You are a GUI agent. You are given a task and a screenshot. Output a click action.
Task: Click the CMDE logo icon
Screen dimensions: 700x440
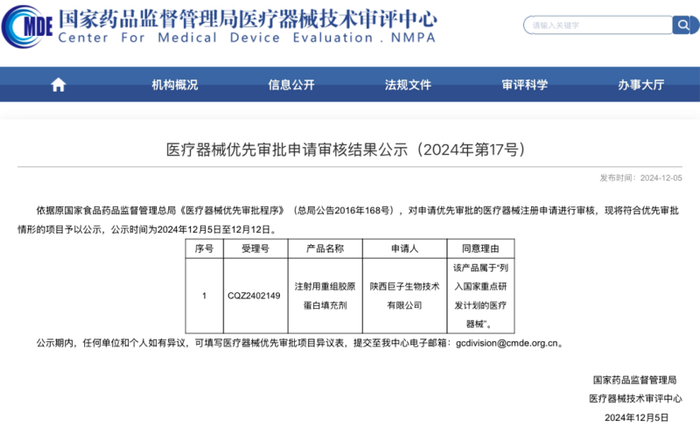coord(27,27)
